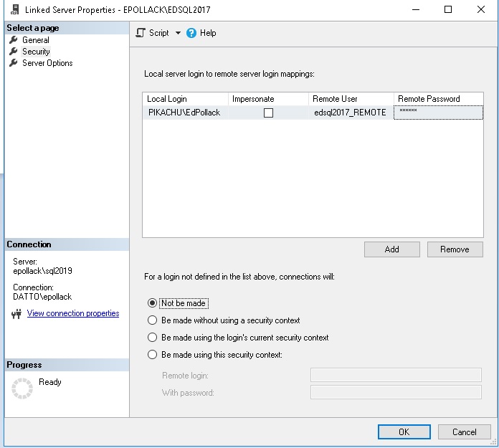This screenshot has width=499, height=448.
Task: Click the Server Options wrench icon
Action: [13, 63]
